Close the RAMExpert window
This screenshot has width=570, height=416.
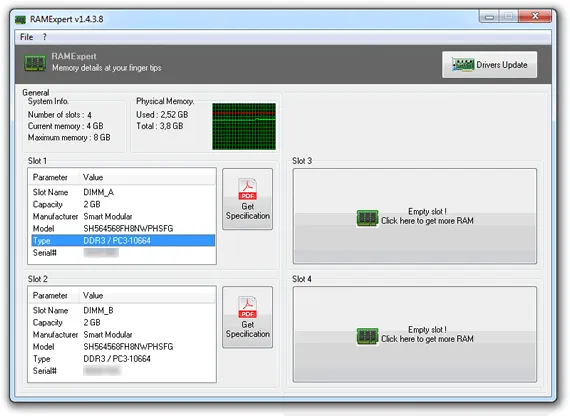point(535,16)
